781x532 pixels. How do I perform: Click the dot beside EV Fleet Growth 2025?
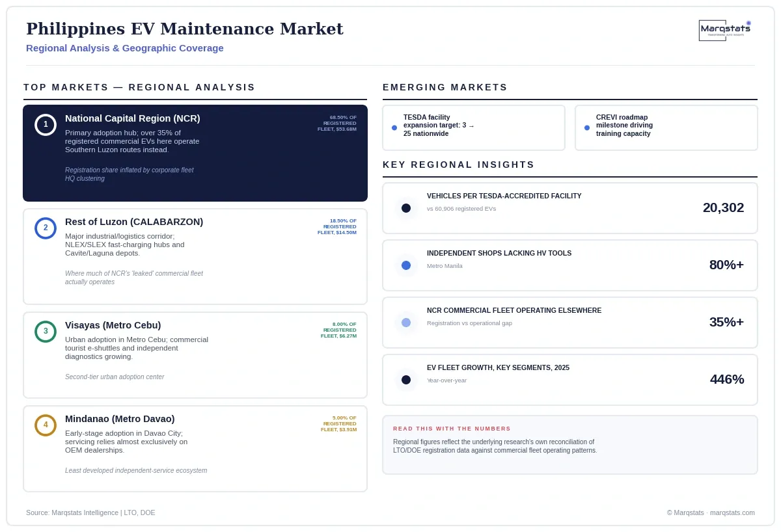coord(406,380)
